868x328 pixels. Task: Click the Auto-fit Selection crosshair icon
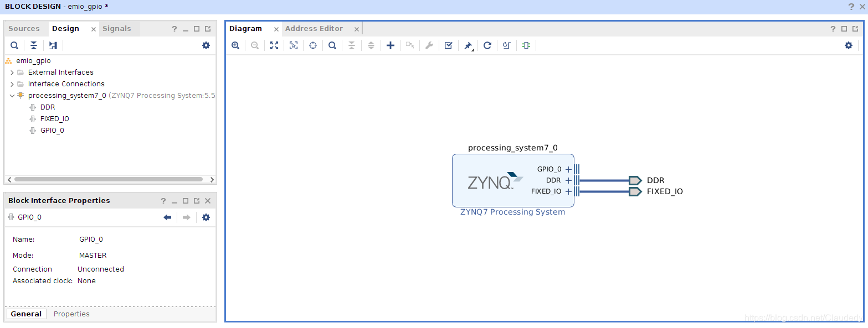(x=313, y=45)
